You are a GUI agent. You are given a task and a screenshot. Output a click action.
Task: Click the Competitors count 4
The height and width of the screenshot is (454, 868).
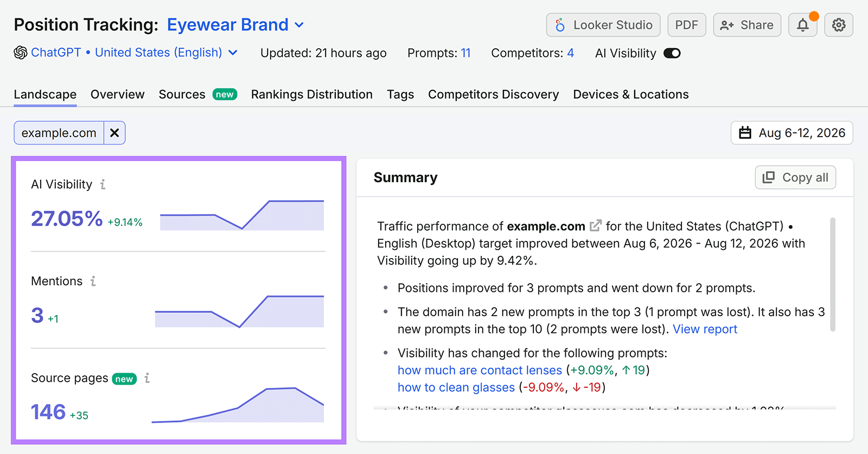pos(571,53)
